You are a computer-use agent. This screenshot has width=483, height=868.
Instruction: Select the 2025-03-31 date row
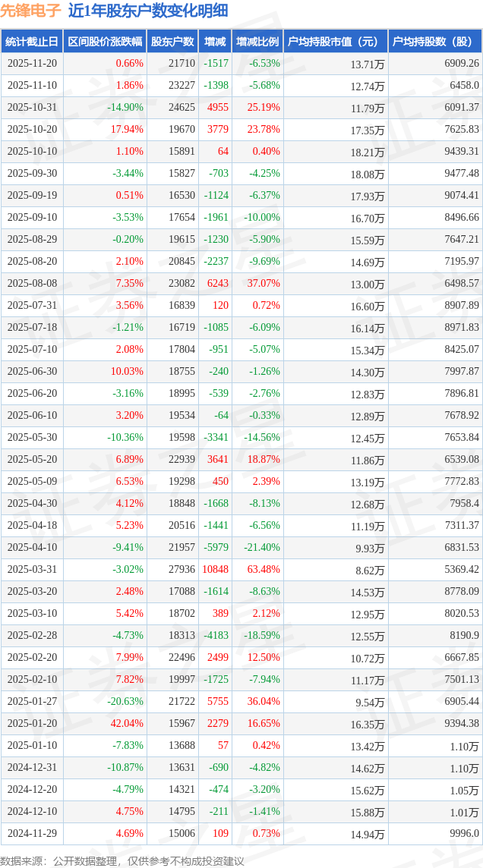[32, 570]
